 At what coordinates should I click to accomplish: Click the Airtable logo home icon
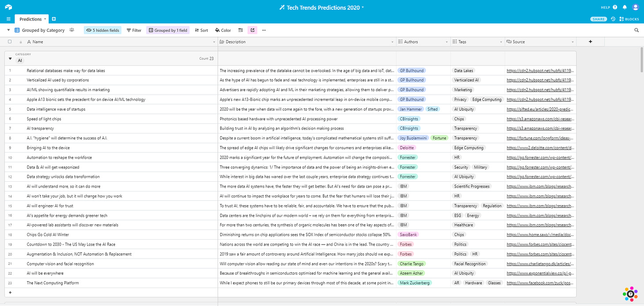tap(9, 7)
